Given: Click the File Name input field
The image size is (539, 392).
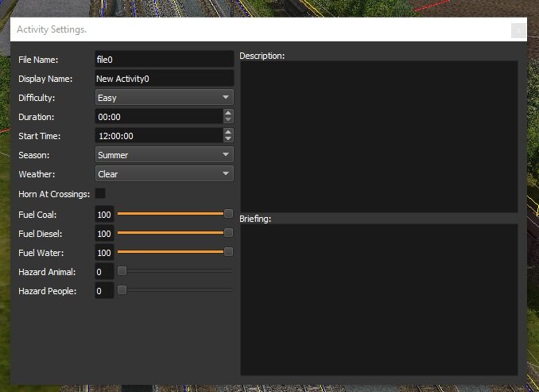Looking at the screenshot, I should coord(164,60).
